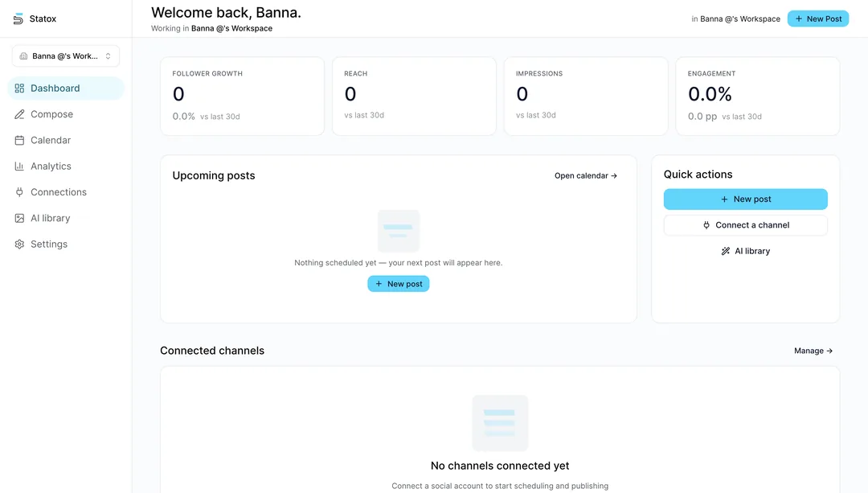Viewport: 868px width, 493px height.
Task: Click the Compose pencil icon
Action: 19,114
